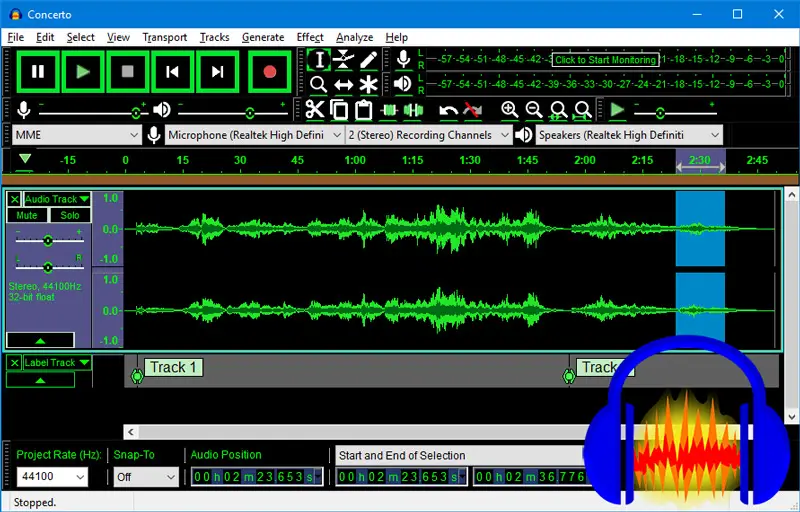
Task: Select the Draw pencil tool
Action: tap(368, 60)
